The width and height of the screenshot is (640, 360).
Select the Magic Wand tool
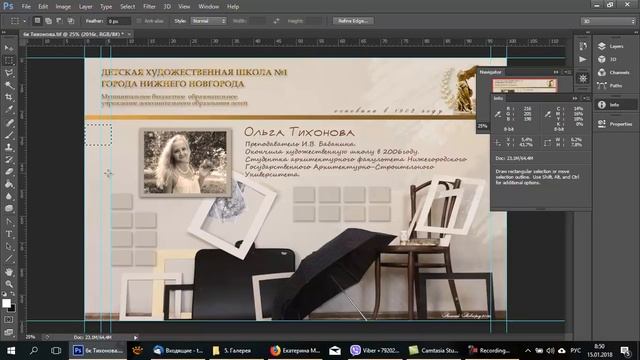[x=9, y=85]
